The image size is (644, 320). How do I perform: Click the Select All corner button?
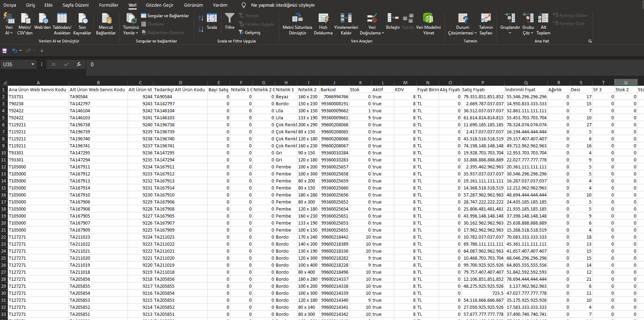(4, 82)
